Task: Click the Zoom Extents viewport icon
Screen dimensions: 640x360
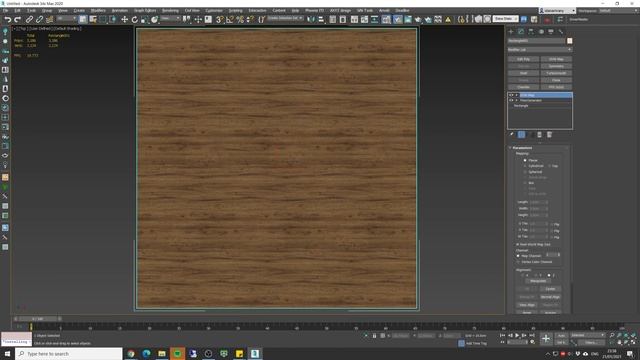Action: pos(626,335)
